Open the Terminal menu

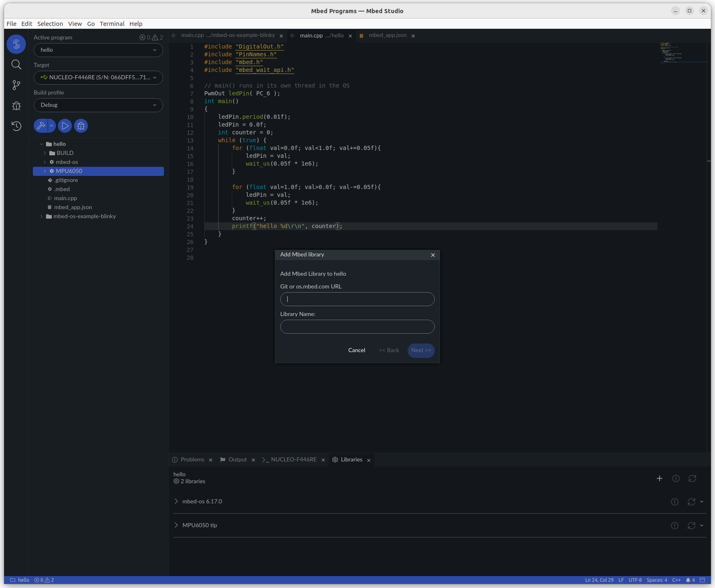coord(112,24)
